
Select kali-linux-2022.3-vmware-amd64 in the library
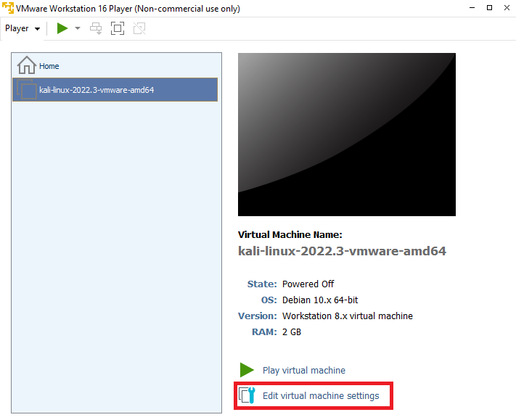115,89
